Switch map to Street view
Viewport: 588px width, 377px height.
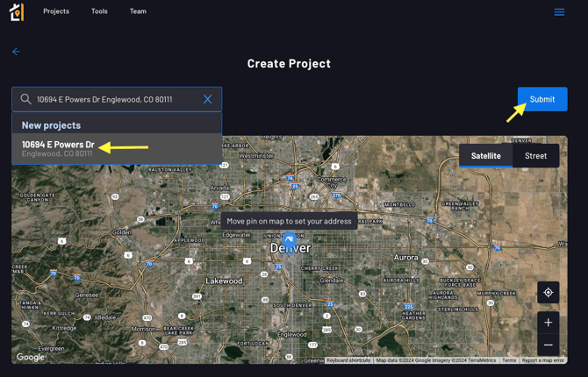coord(535,155)
